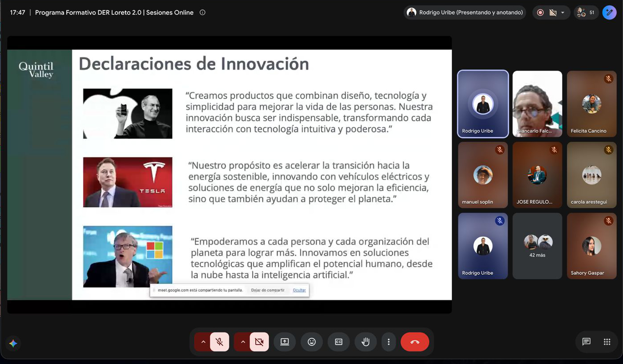Click the blue annotation pen icon
623x364 pixels.
pyautogui.click(x=609, y=12)
